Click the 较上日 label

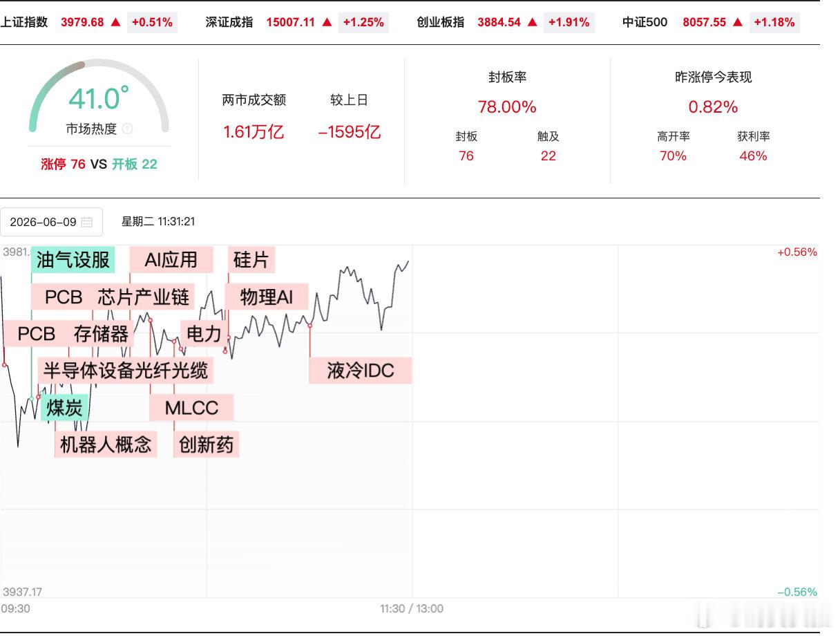pyautogui.click(x=349, y=100)
